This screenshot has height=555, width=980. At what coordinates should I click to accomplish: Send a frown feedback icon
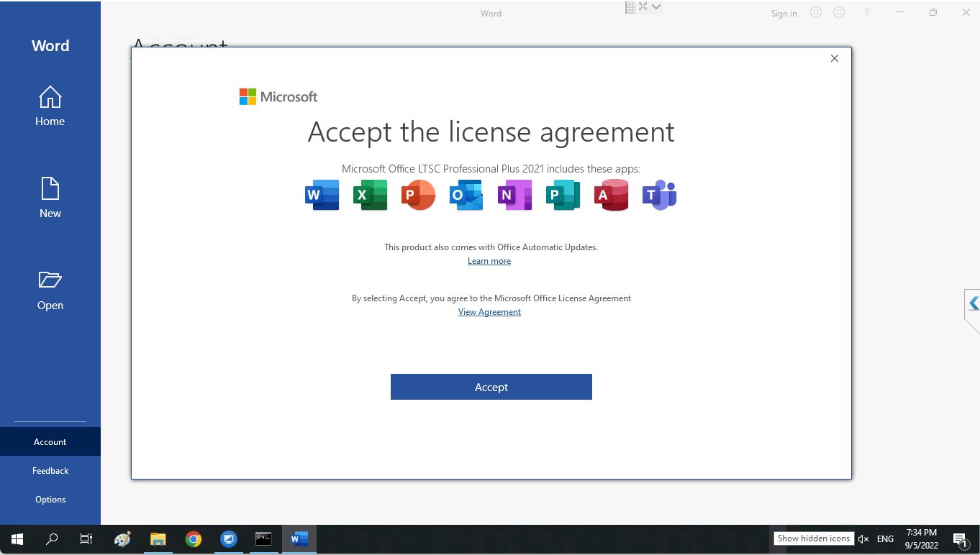pyautogui.click(x=839, y=12)
